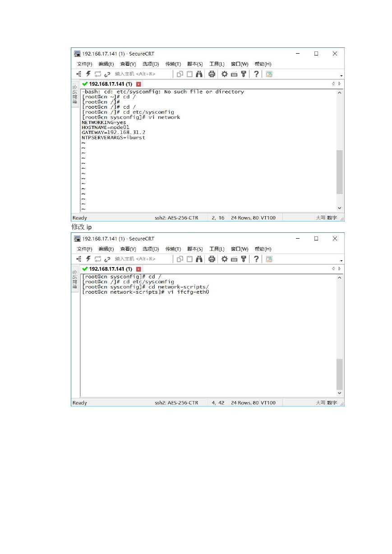Open 会话管理器 side tab in vi network window
Image resolution: width=392 pixels, height=554 pixels.
click(x=75, y=93)
